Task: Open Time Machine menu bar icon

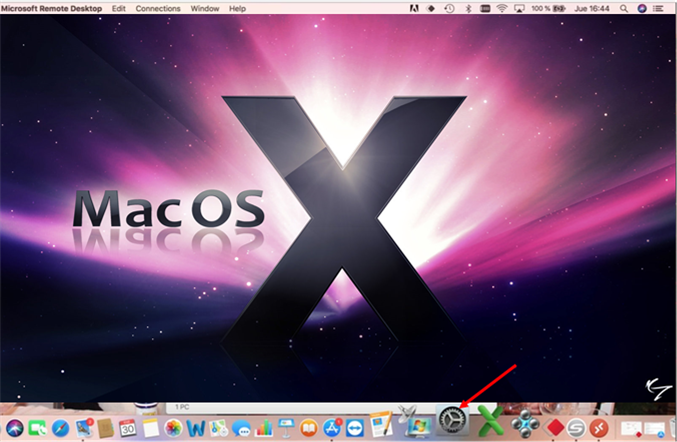Action: pyautogui.click(x=449, y=9)
